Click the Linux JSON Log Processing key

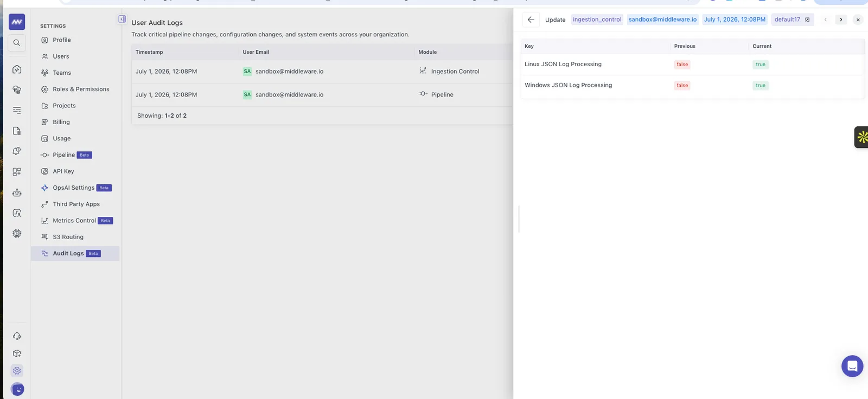563,64
